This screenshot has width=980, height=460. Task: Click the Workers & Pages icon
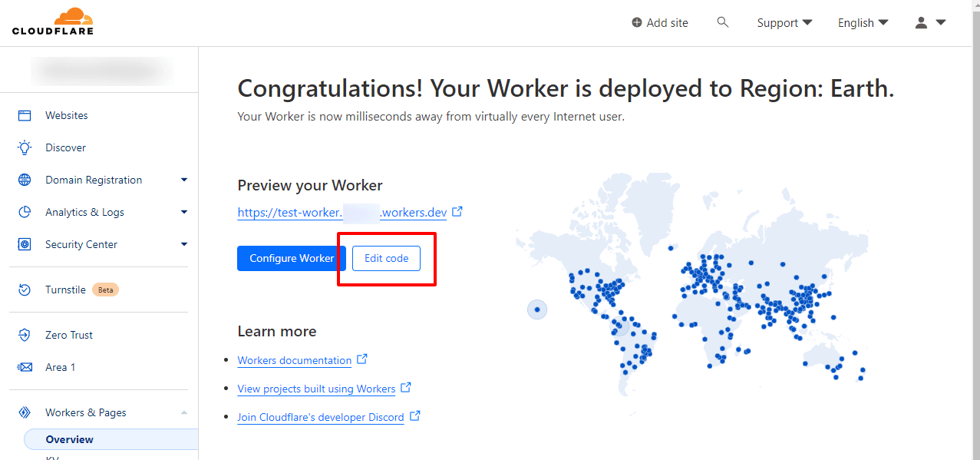click(25, 412)
